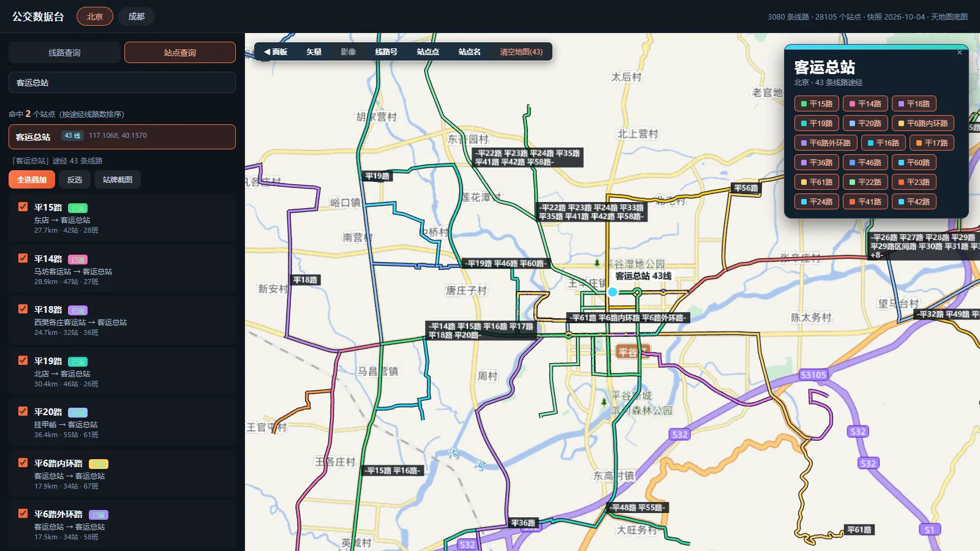Click the 平谷 orange map label icon
This screenshot has width=980, height=551.
tap(631, 351)
